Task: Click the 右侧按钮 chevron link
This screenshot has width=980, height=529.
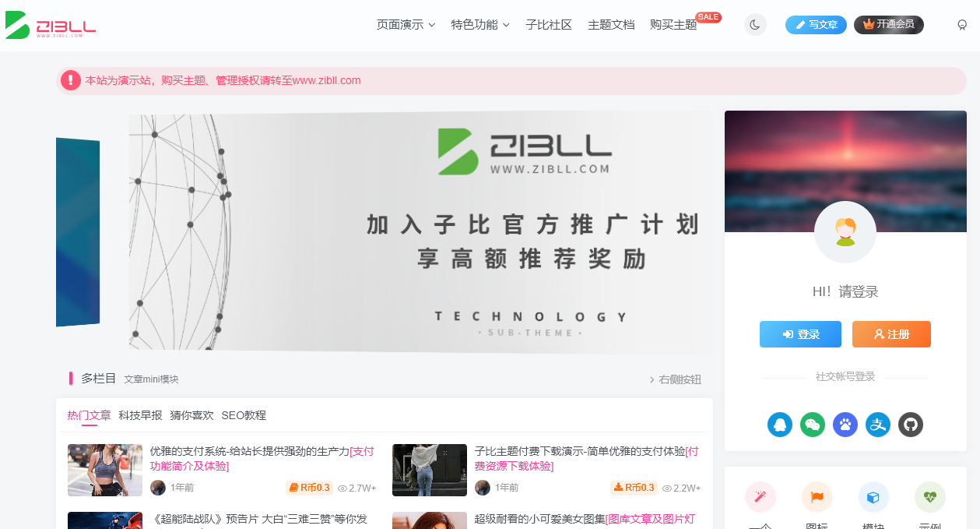Action: tap(675, 379)
